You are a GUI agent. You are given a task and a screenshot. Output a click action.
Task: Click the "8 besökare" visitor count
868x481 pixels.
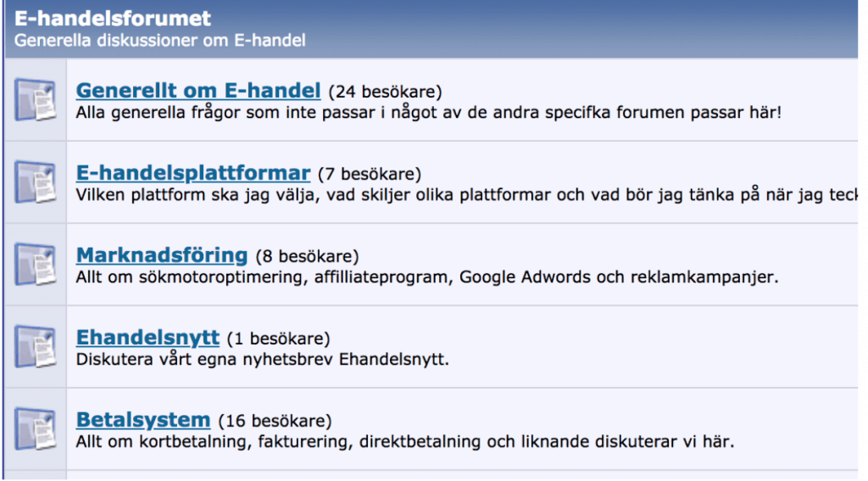tap(307, 257)
